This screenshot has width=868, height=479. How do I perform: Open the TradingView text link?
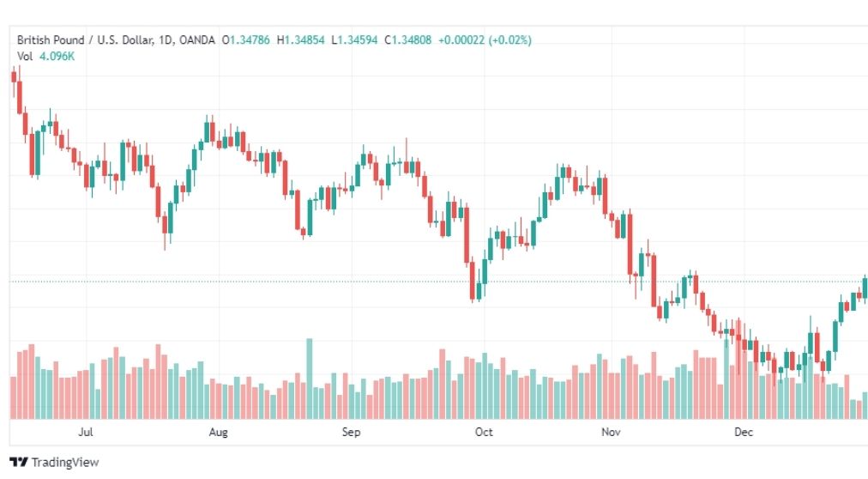tap(65, 462)
